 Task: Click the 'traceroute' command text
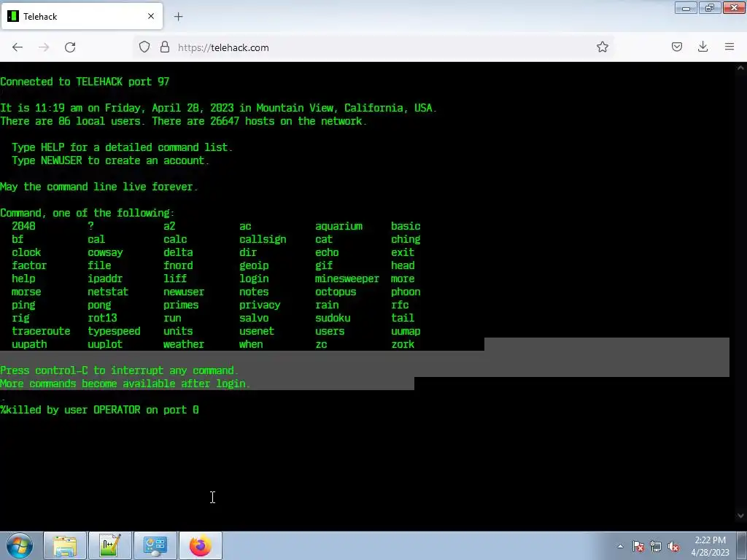41,331
